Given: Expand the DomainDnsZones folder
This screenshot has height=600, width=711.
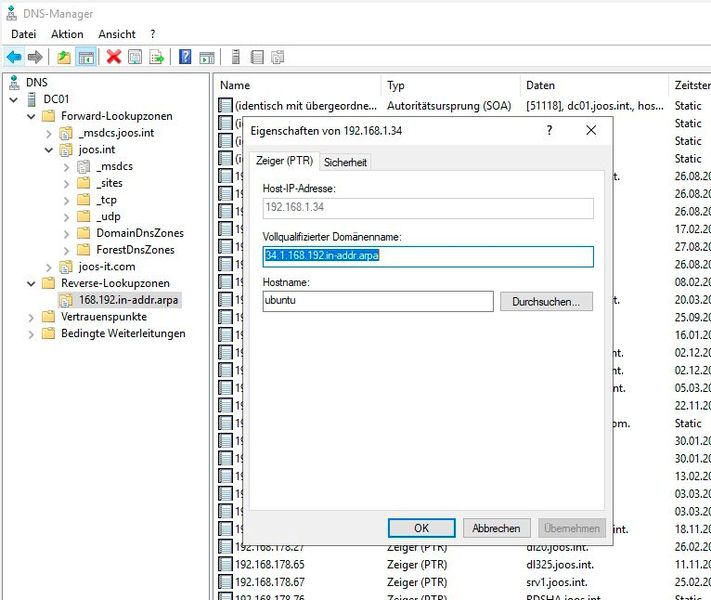Looking at the screenshot, I should pyautogui.click(x=66, y=234).
